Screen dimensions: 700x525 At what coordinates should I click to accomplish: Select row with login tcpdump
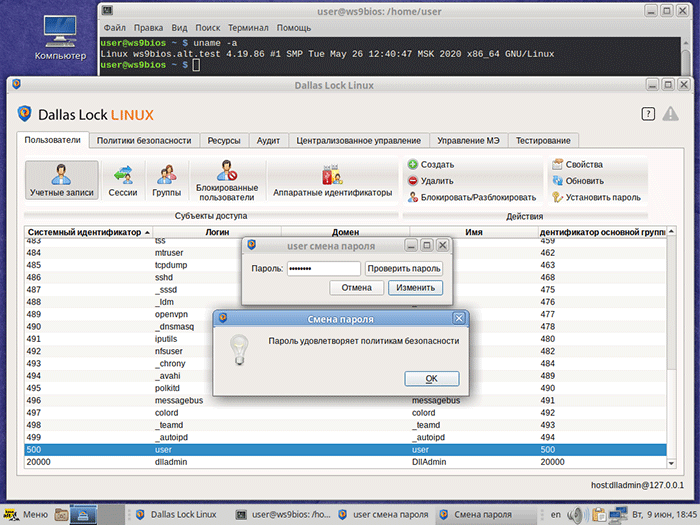pos(345,265)
